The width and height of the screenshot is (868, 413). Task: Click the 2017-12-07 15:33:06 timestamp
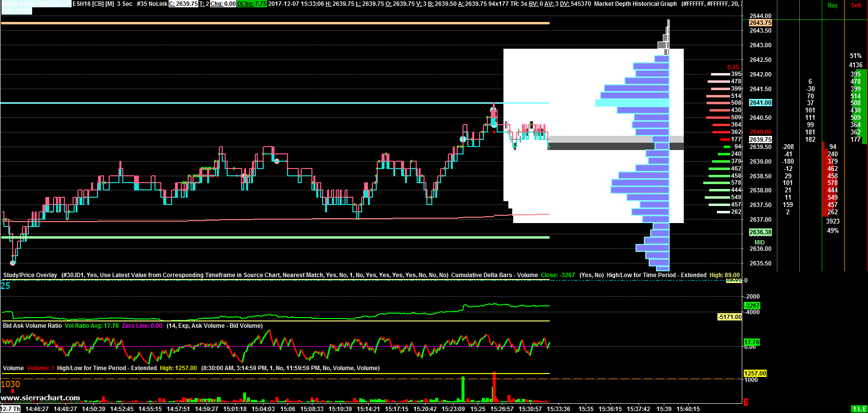[296, 4]
